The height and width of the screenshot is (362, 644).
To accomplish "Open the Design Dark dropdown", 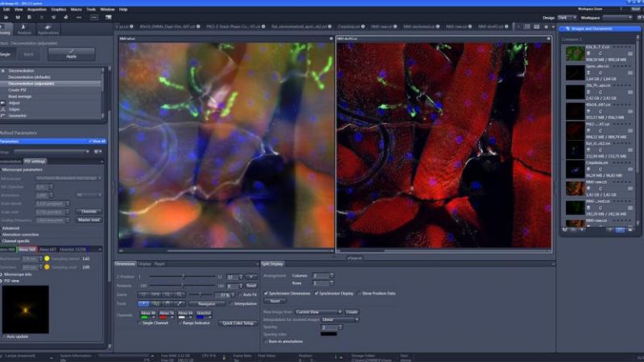I will (568, 18).
